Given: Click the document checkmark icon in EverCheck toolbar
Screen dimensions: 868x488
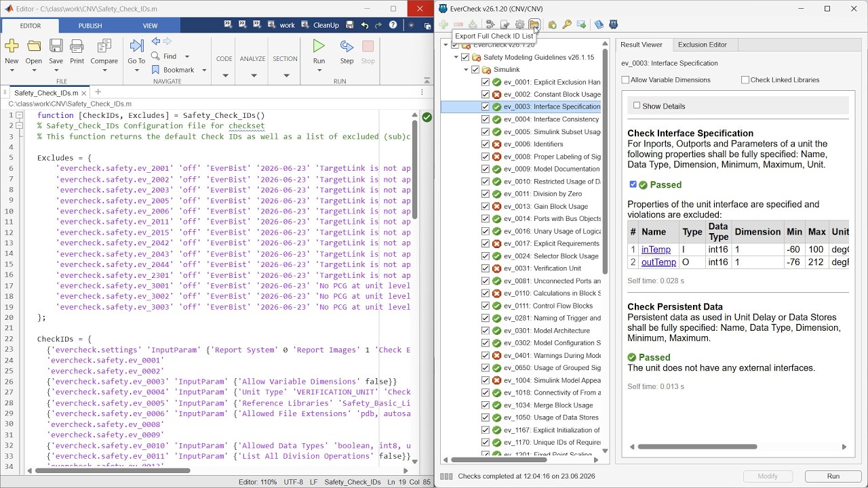Looking at the screenshot, I should point(505,25).
